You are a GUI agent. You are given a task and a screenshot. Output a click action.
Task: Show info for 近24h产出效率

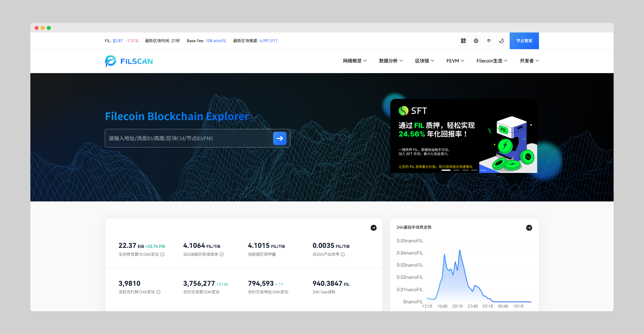[343, 255]
